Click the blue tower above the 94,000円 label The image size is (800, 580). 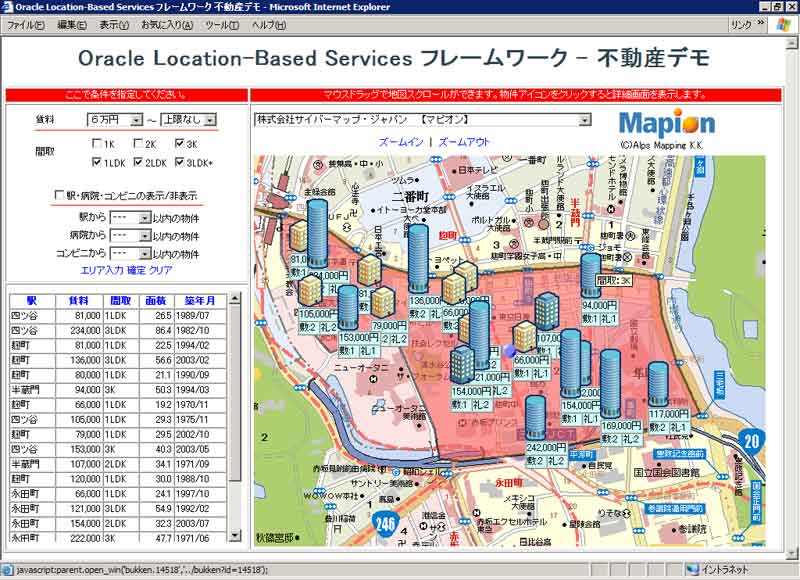(591, 275)
